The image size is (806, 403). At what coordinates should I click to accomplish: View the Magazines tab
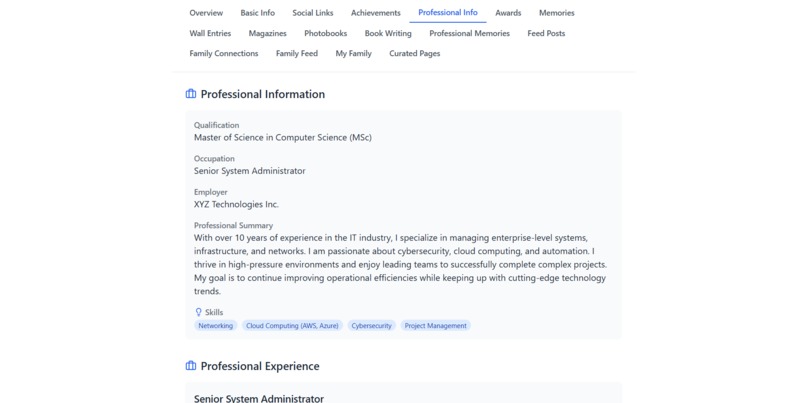tap(268, 33)
